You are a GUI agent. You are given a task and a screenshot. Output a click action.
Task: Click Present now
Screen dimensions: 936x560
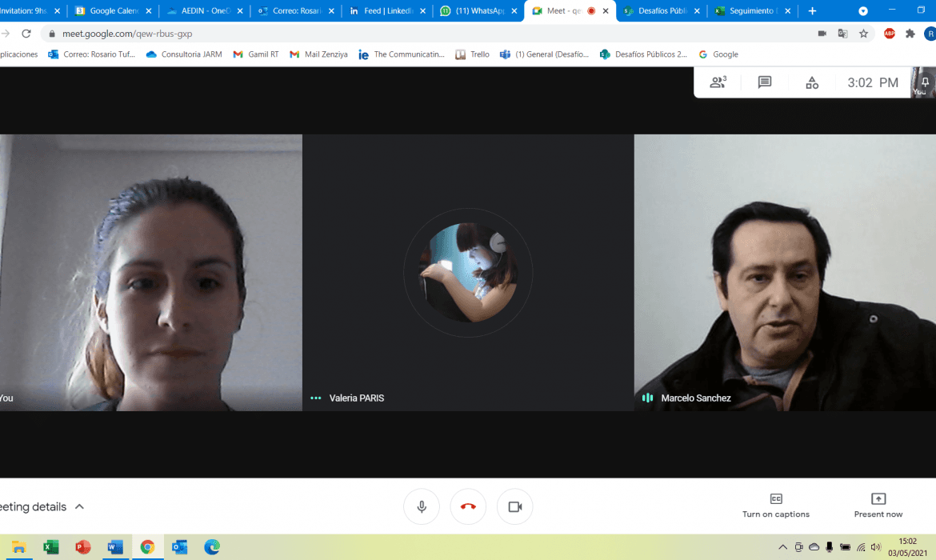[878, 505]
